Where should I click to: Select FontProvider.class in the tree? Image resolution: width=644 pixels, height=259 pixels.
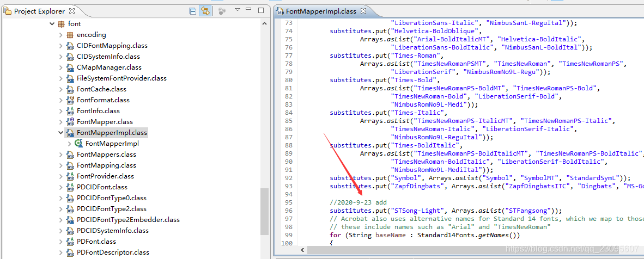point(105,176)
